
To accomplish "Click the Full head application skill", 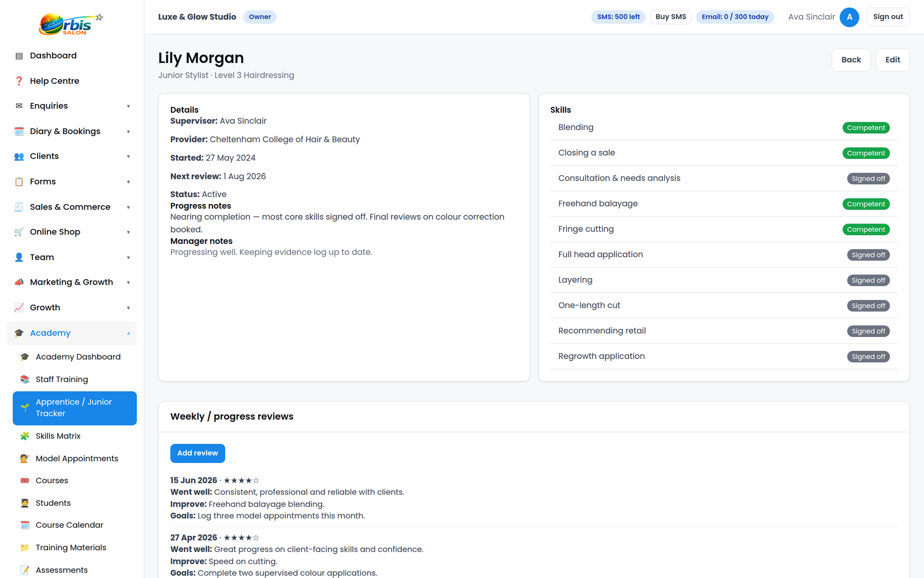I will pyautogui.click(x=724, y=255).
